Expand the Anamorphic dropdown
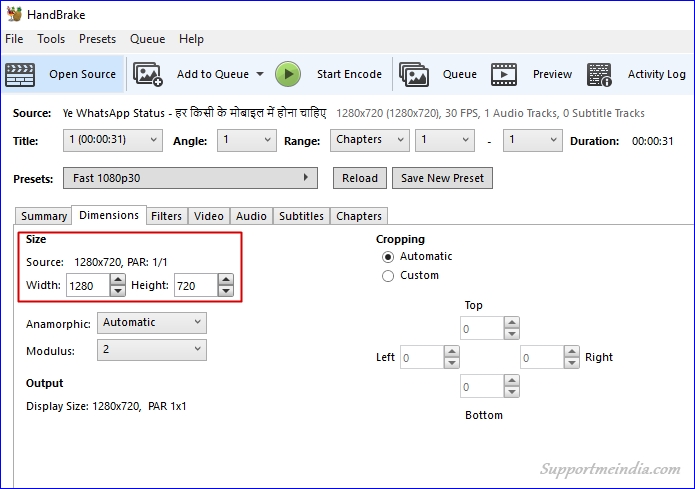 tap(152, 323)
